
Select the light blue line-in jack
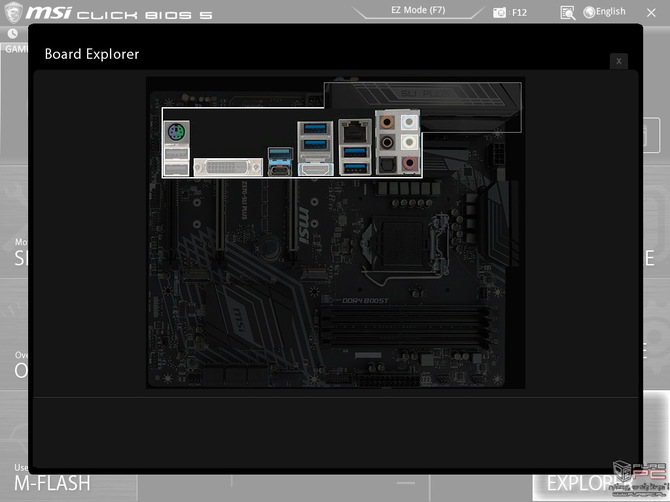pos(409,123)
